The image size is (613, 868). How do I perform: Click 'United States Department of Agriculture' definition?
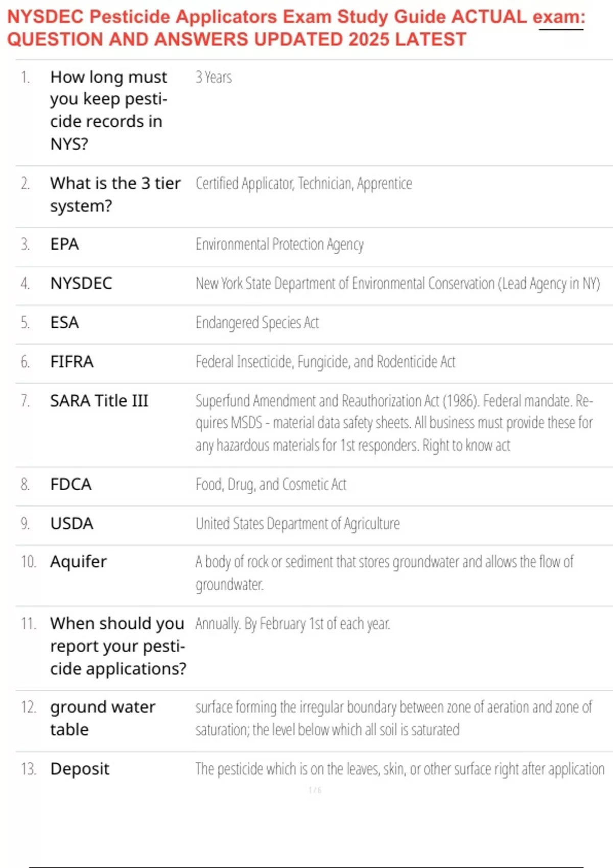coord(297,524)
